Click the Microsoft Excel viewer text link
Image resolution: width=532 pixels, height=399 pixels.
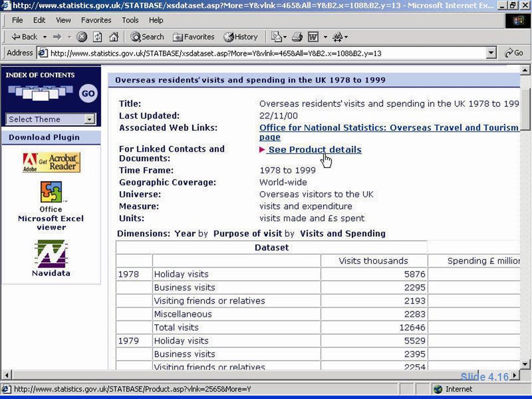point(51,223)
